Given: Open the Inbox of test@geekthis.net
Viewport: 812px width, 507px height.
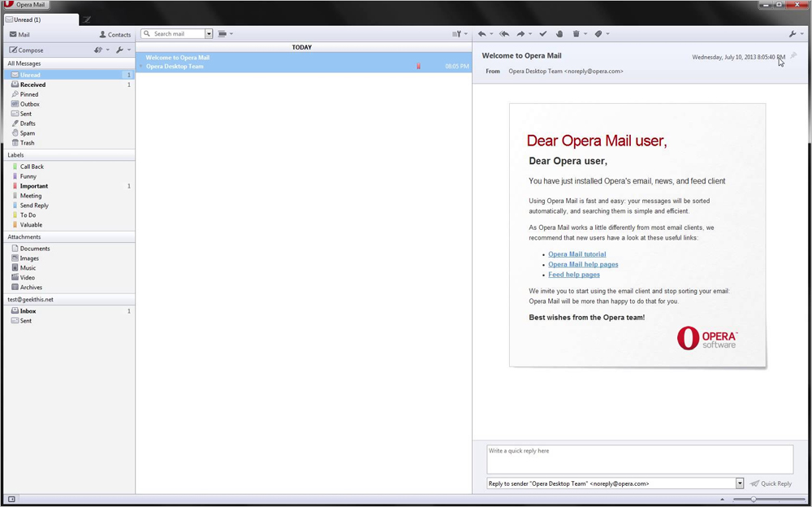Looking at the screenshot, I should [x=69, y=311].
